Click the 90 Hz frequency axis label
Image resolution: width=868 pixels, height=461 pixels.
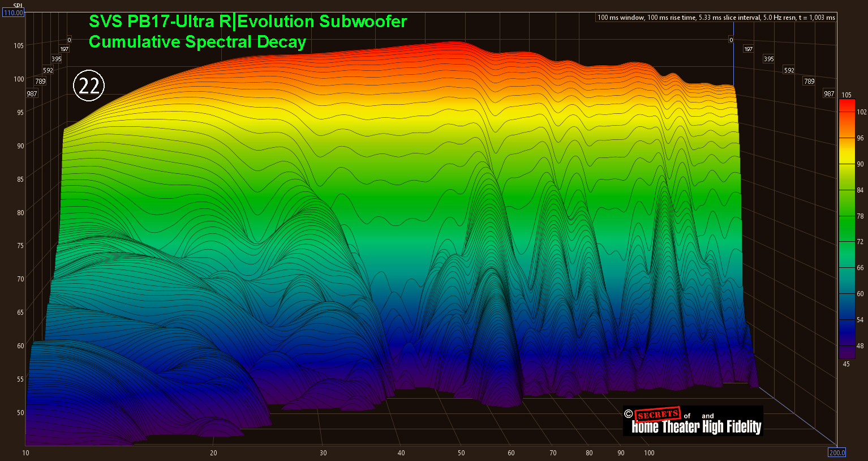tap(621, 453)
